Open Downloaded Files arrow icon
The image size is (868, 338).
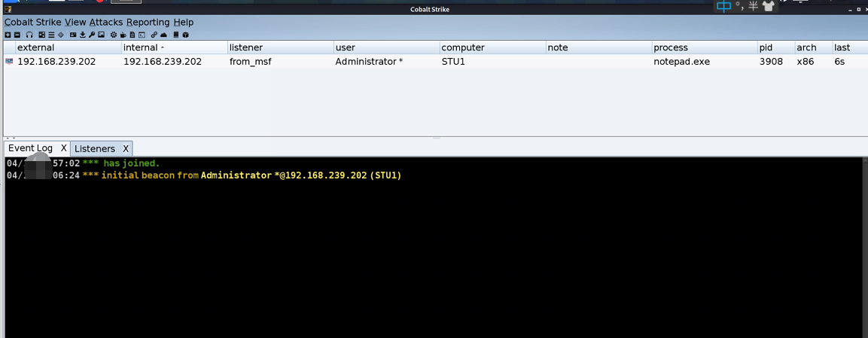tap(83, 35)
